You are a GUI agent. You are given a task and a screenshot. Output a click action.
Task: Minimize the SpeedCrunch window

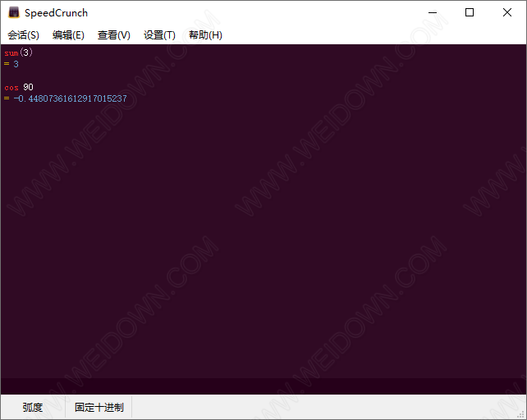pos(433,12)
